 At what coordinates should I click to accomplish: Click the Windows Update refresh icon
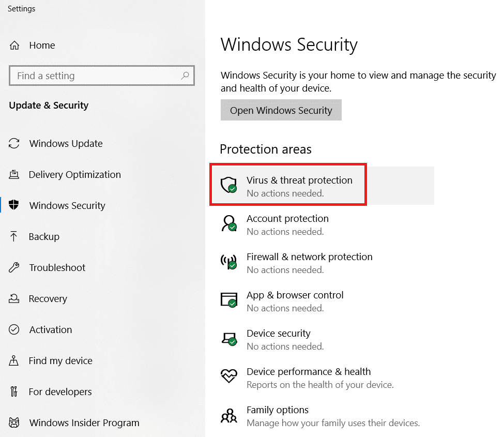click(x=14, y=144)
